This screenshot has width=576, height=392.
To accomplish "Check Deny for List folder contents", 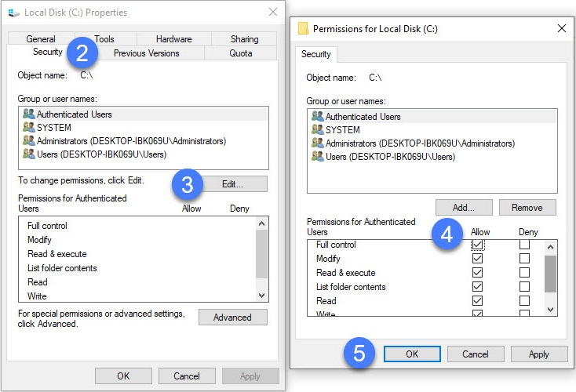I will click(524, 287).
